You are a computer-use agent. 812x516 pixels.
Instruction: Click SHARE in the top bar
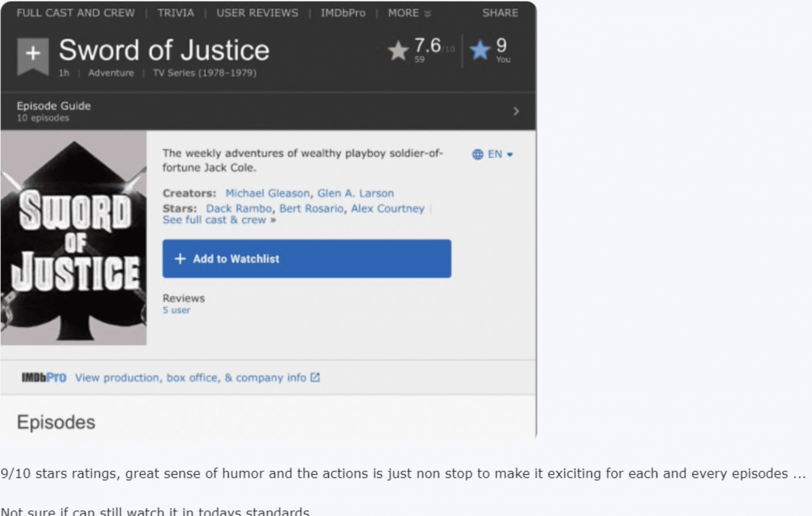tap(500, 13)
